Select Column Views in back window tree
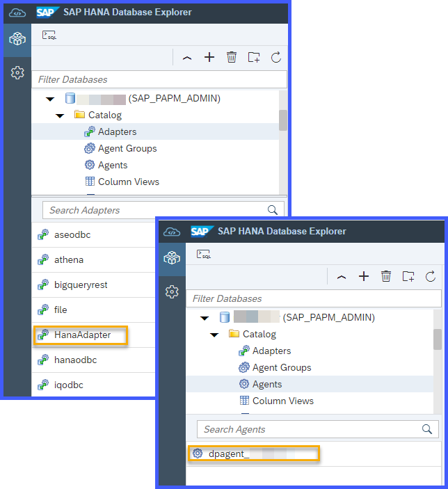This screenshot has height=489, width=448. (155, 182)
